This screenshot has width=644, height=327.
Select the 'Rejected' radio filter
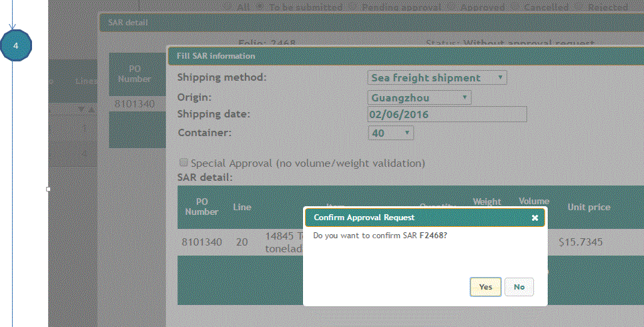(580, 7)
